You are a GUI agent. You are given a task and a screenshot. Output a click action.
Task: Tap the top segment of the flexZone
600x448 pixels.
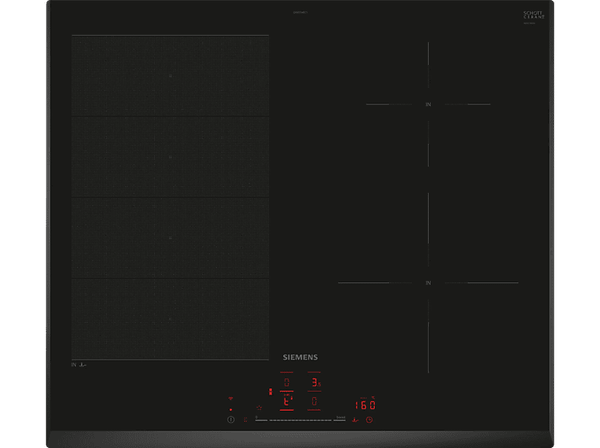tap(170, 76)
